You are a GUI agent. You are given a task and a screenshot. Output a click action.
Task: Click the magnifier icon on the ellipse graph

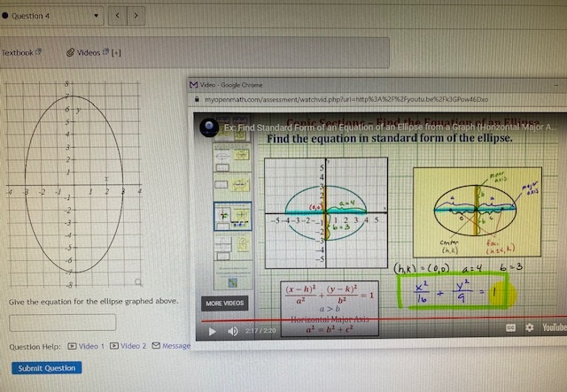click(x=138, y=281)
